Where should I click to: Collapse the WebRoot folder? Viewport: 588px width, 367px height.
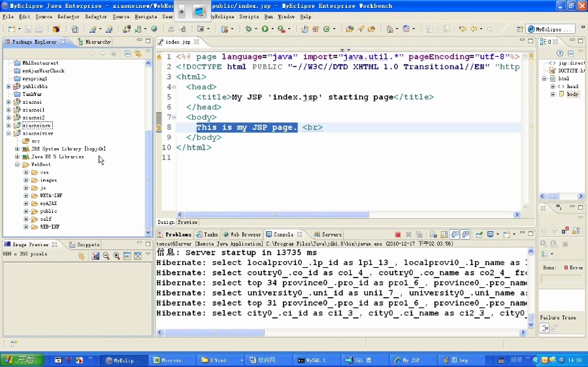(17, 164)
